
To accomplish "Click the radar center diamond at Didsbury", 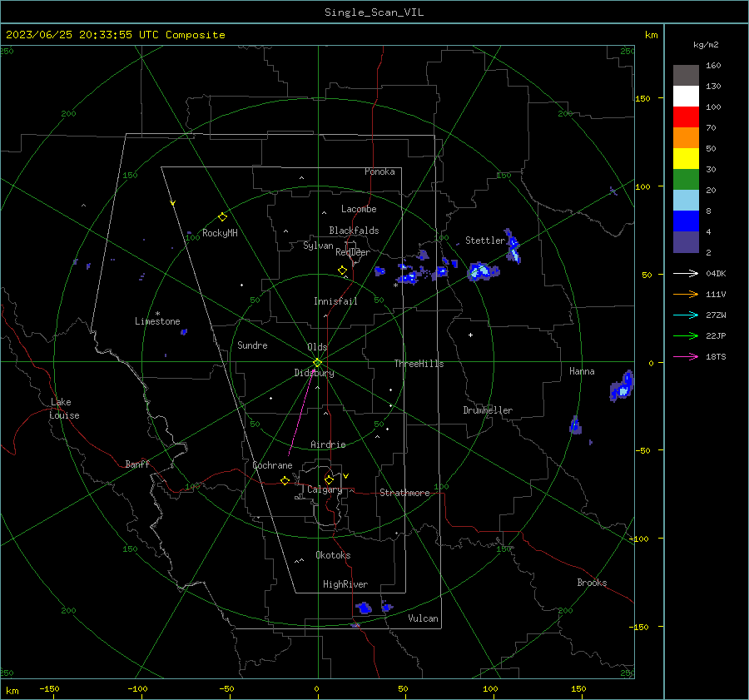I will [x=318, y=363].
